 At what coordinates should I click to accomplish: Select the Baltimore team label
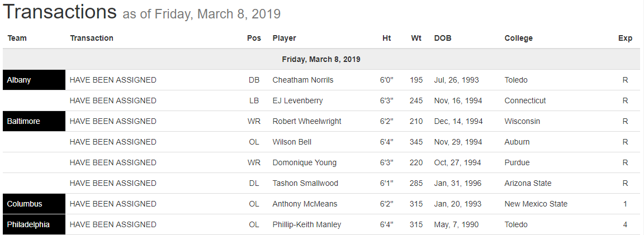23,121
